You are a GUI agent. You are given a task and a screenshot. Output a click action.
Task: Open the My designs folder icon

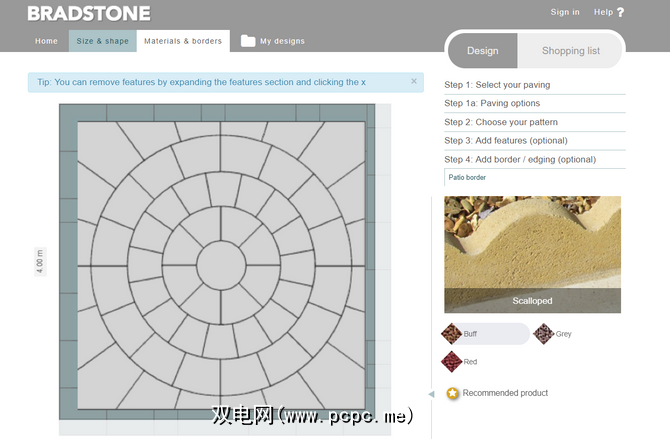tap(248, 41)
